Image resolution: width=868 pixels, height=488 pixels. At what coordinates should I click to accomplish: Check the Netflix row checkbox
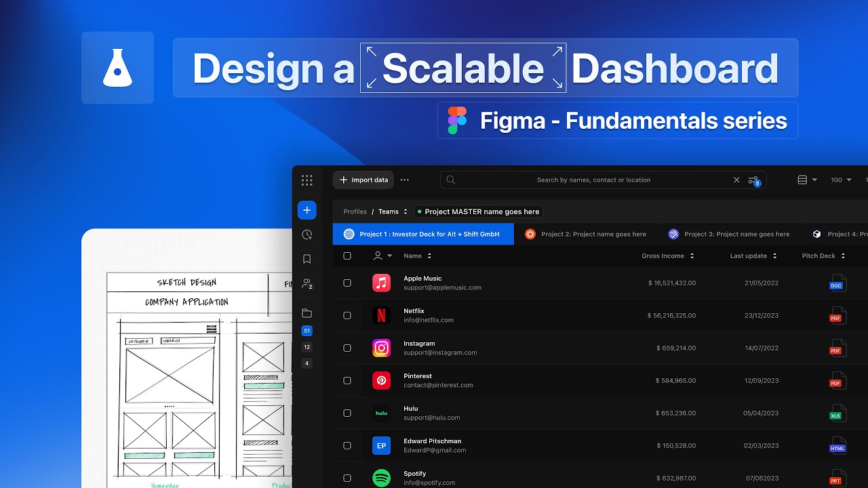(x=347, y=316)
